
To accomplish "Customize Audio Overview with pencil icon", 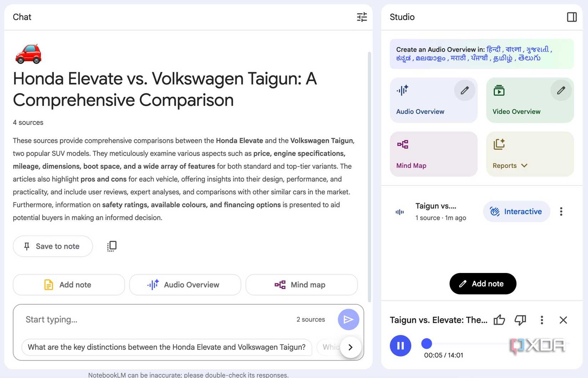I will click(464, 91).
